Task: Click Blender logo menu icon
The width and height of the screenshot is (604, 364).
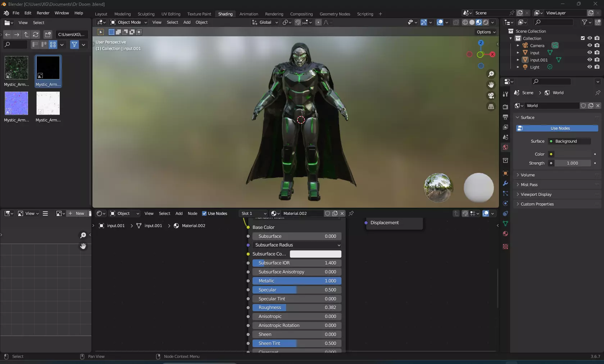Action: click(x=6, y=13)
